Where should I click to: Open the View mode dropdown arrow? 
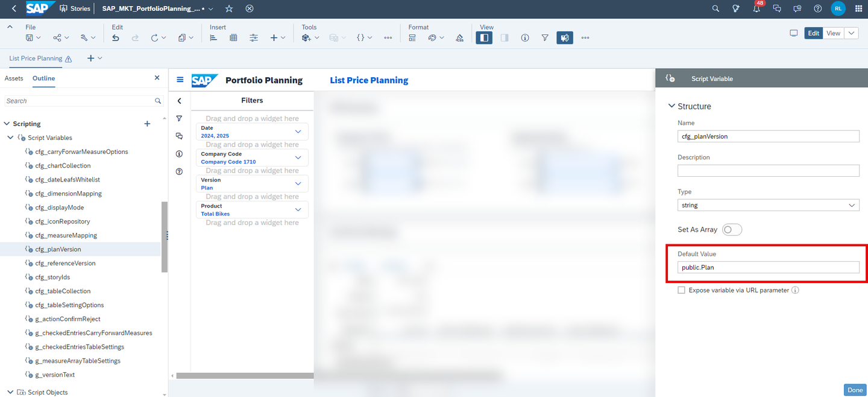[x=851, y=33]
